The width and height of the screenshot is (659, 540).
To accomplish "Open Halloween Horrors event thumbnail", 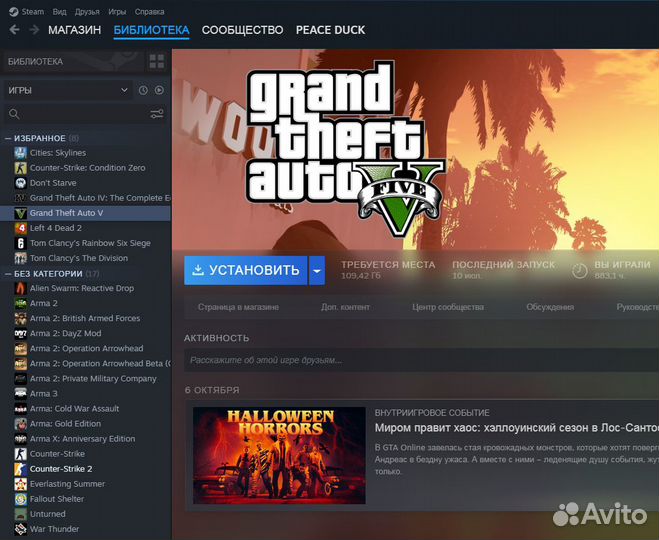I will (x=279, y=455).
